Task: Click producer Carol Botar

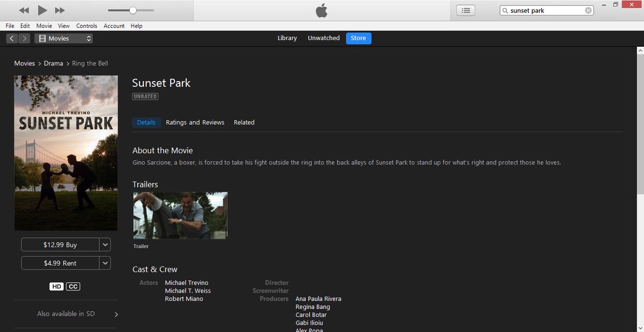Action: 311,315
